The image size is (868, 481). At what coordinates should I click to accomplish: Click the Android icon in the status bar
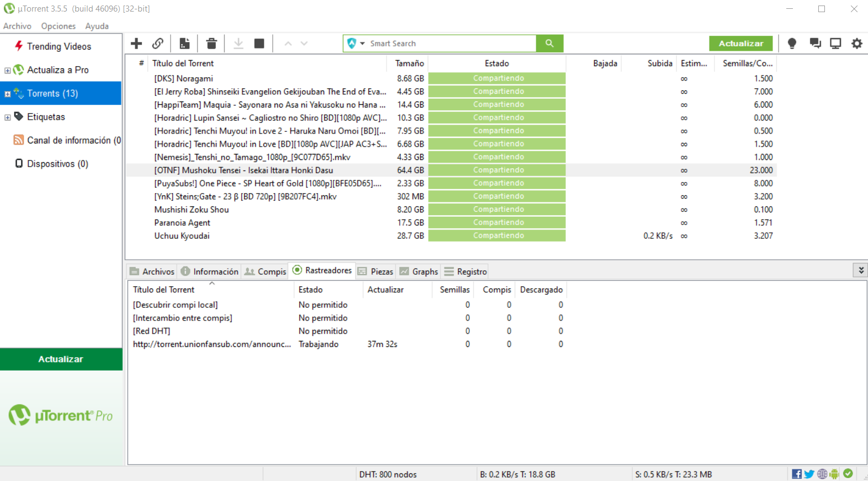pyautogui.click(x=834, y=474)
